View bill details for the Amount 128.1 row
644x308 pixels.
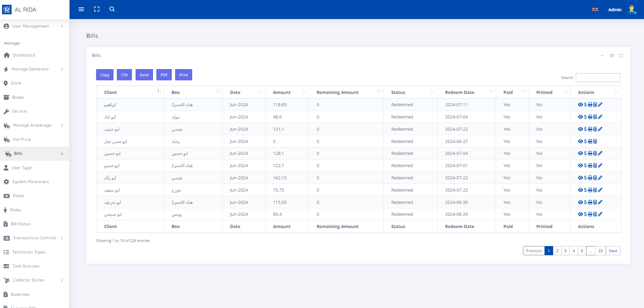point(580,153)
